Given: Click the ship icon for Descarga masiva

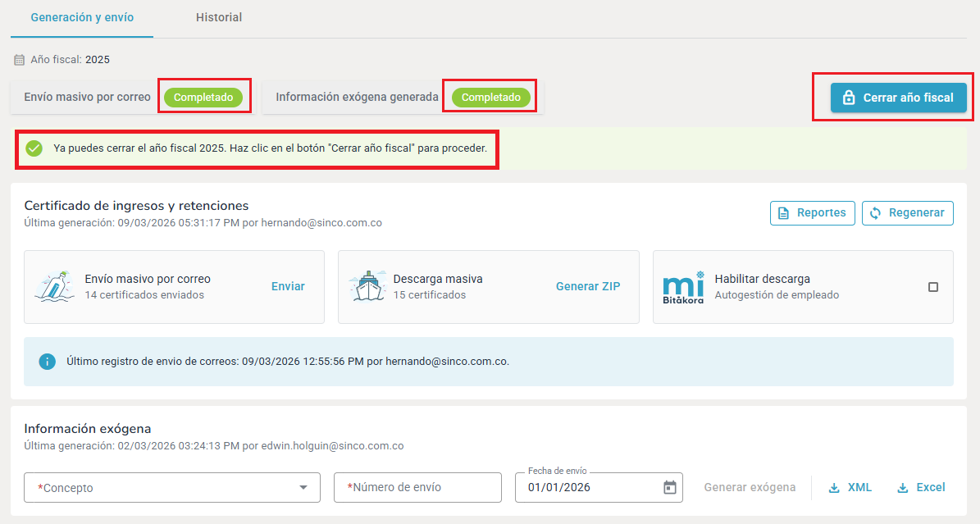Looking at the screenshot, I should (368, 287).
